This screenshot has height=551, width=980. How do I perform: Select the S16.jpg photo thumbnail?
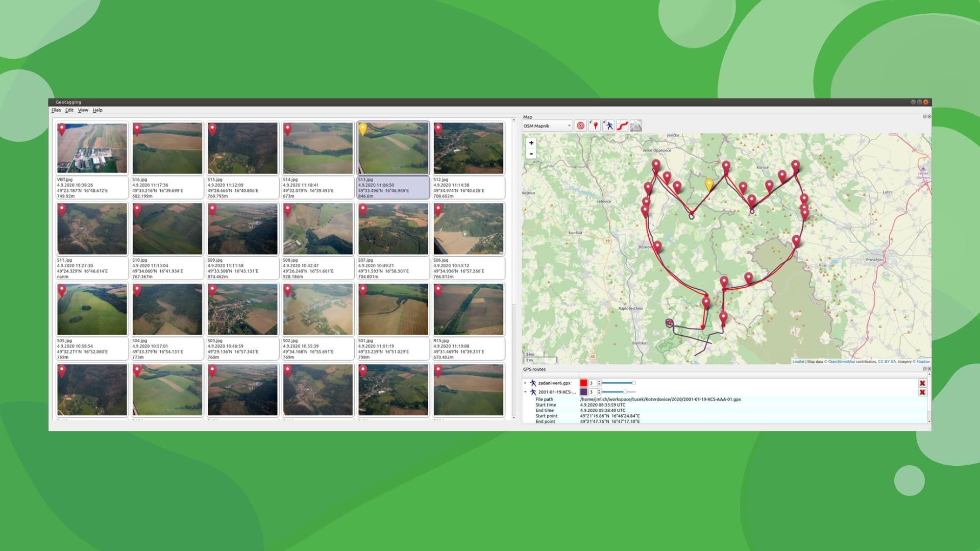[x=167, y=148]
